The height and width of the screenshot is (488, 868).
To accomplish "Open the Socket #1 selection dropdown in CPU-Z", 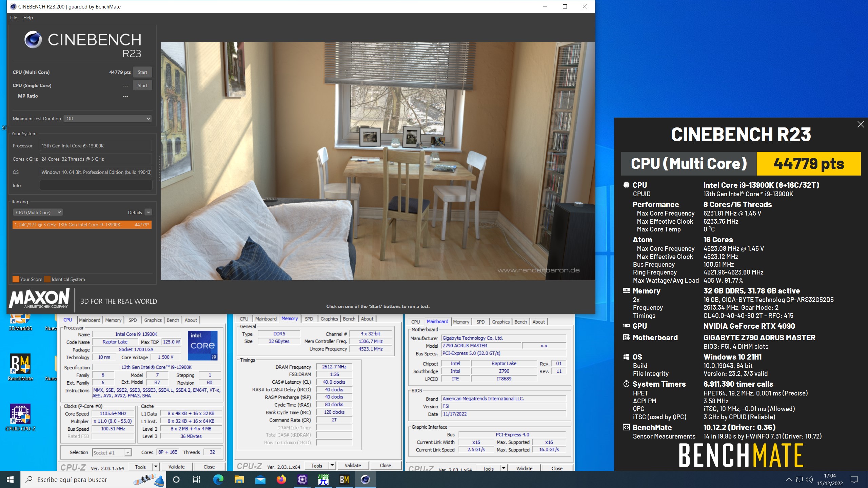I will pyautogui.click(x=112, y=452).
